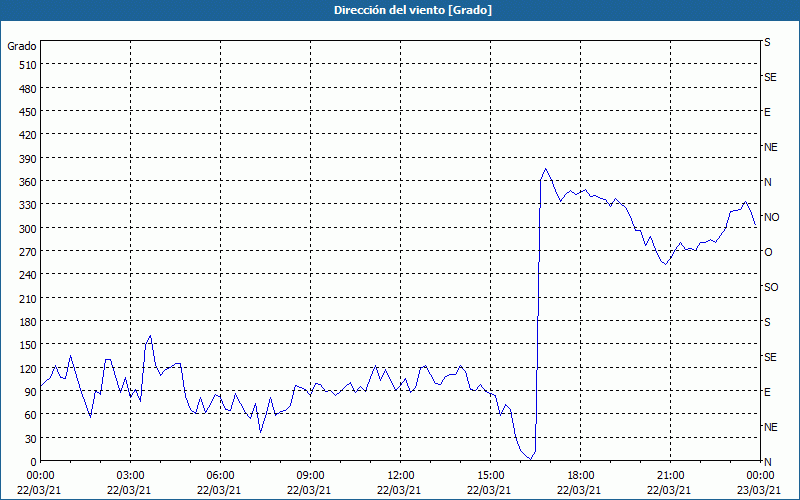
Task: Click the 22/03/21 date under 18:00
Action: tap(579, 490)
